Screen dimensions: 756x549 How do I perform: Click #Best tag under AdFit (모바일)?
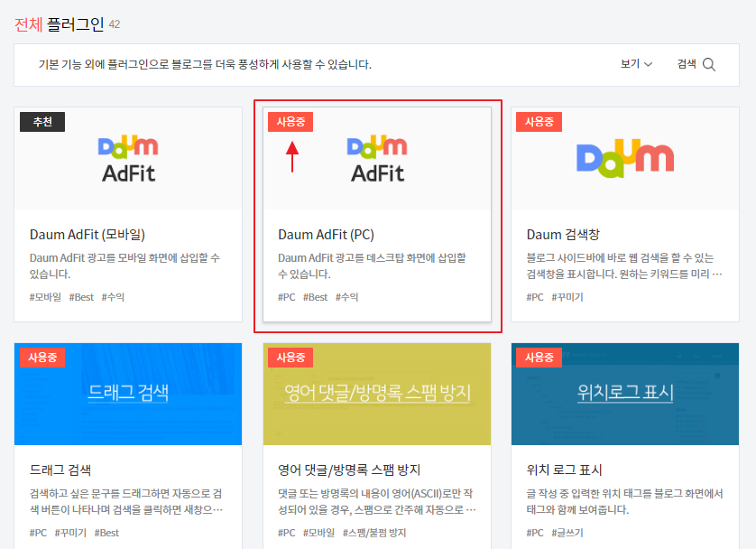(81, 297)
